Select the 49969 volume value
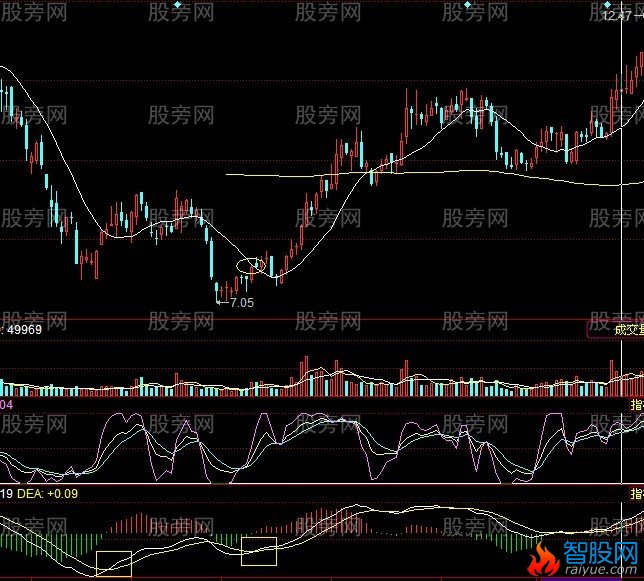 25,330
